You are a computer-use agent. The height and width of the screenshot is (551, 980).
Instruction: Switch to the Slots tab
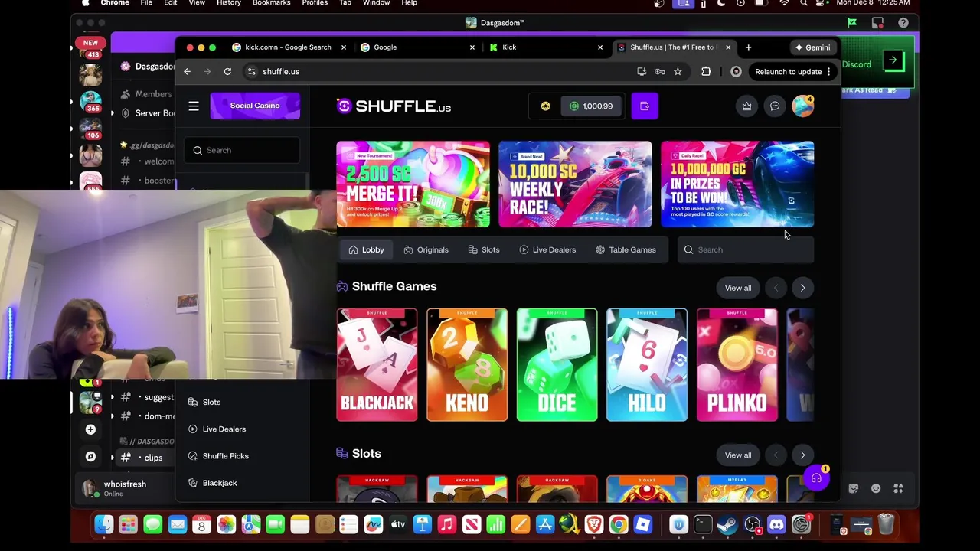point(484,249)
